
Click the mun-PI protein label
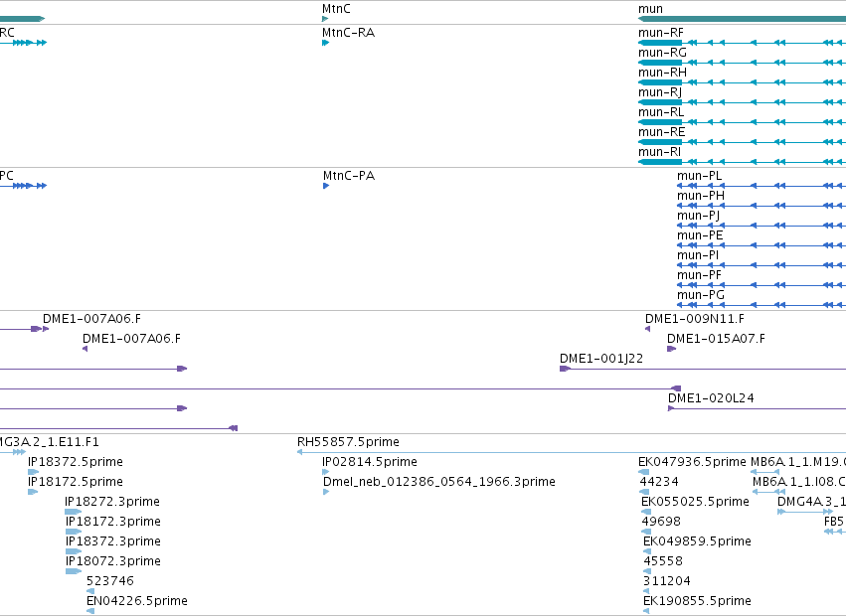point(698,256)
